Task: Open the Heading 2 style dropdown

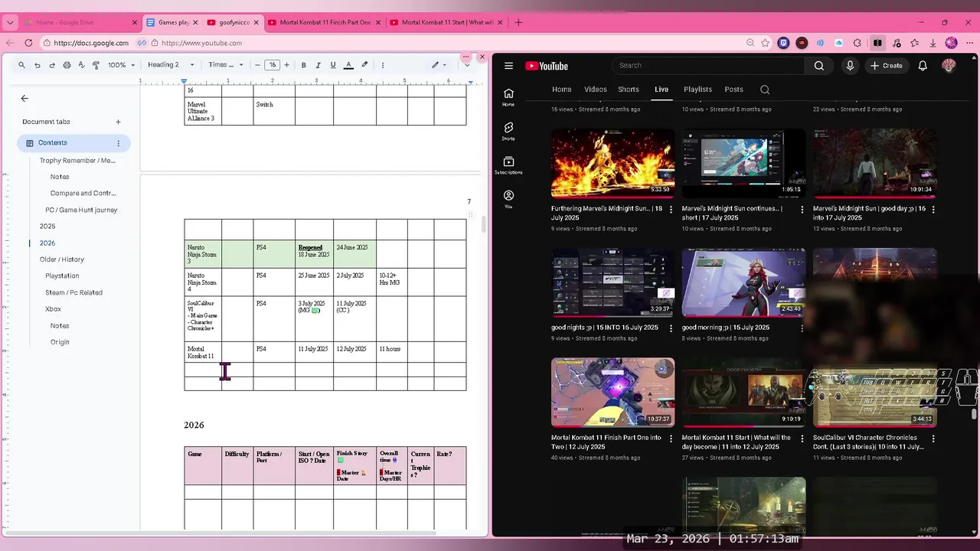Action: (x=171, y=65)
